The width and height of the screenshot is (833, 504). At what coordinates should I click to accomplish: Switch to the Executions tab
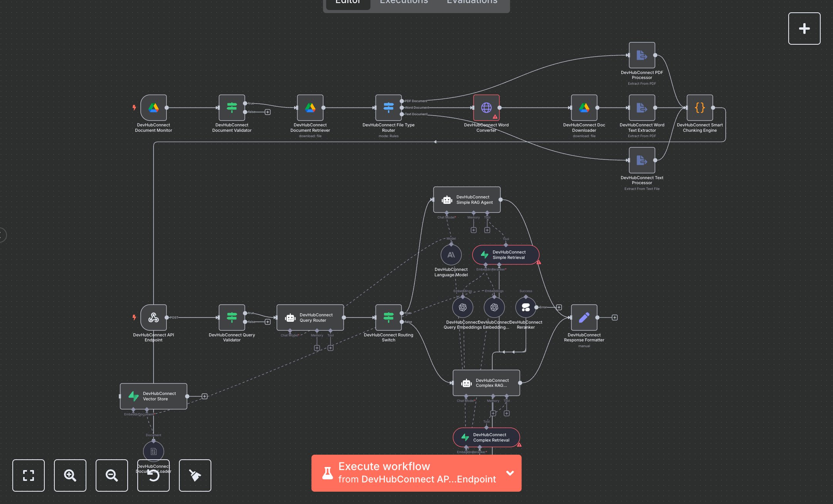point(403,3)
